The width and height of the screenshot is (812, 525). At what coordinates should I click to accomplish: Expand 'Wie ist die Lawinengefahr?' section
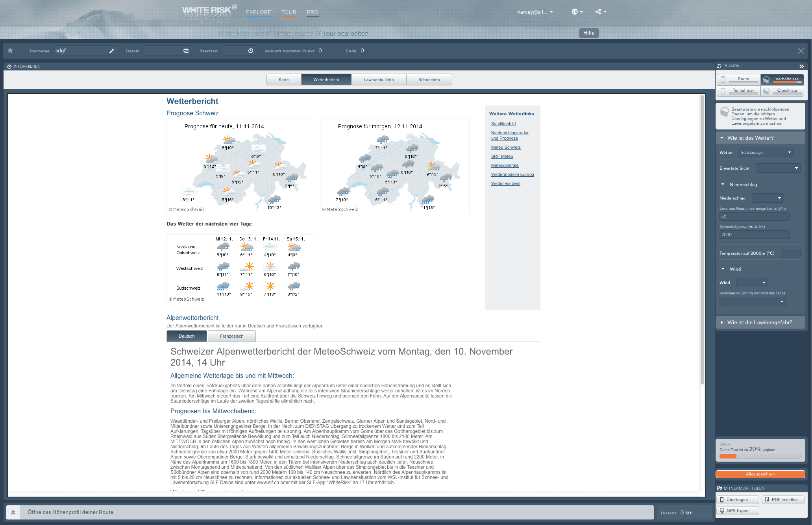[x=760, y=322]
